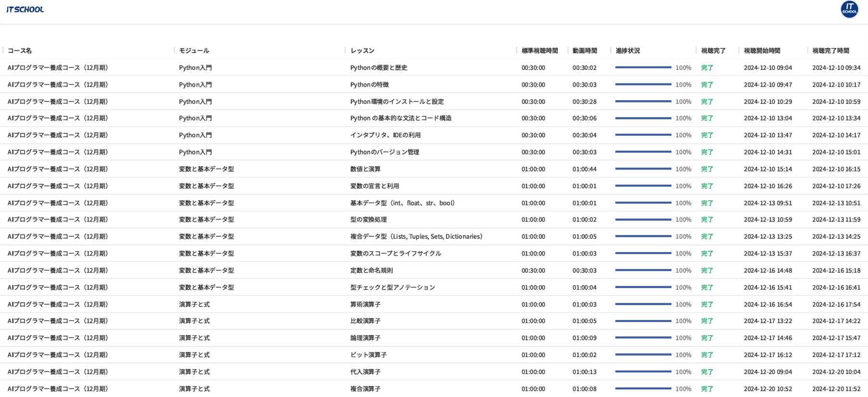Click lesson 定数と命名規則

coord(371,270)
